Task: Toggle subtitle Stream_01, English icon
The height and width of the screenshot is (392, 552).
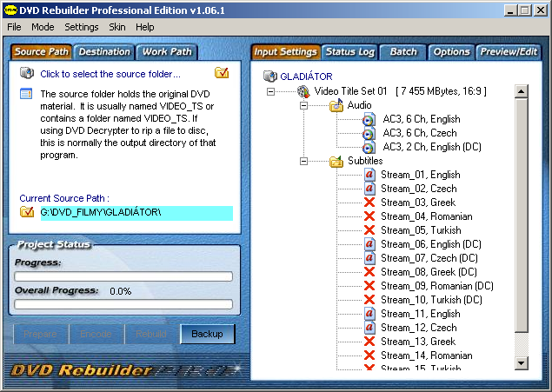Action: click(369, 175)
